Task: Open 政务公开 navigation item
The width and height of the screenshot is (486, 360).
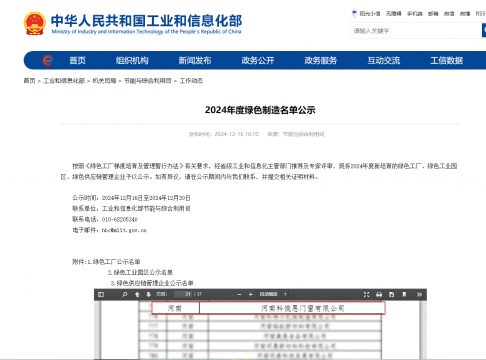Action: click(258, 60)
